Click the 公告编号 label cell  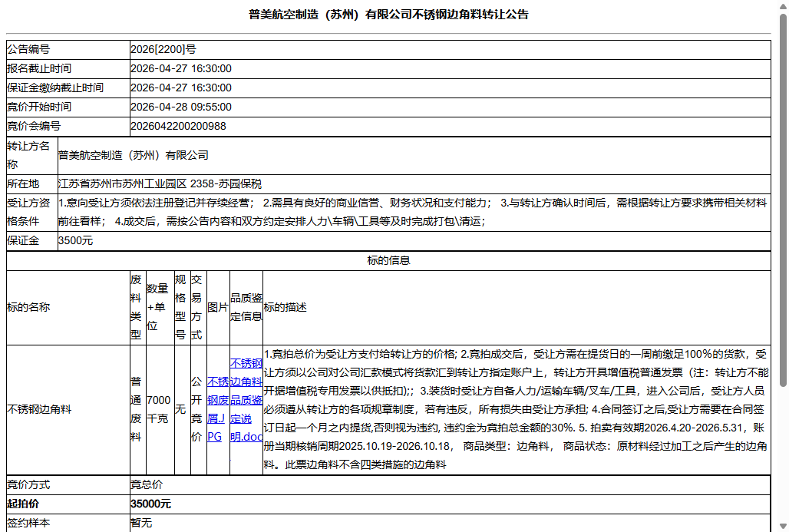click(x=68, y=49)
